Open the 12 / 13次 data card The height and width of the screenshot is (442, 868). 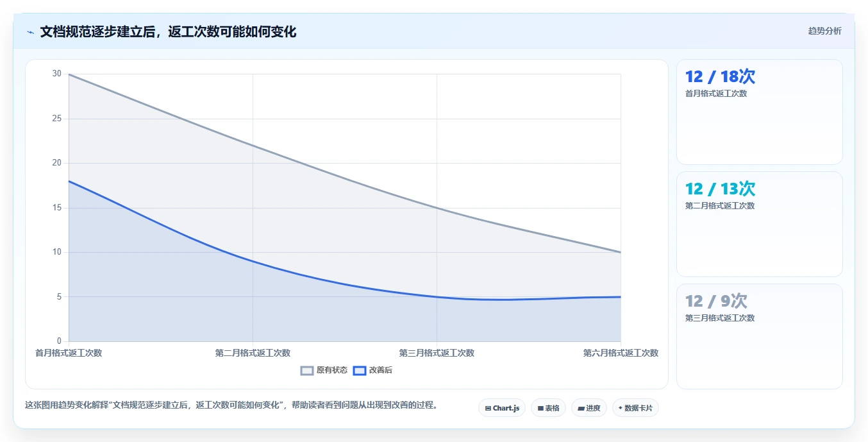(x=759, y=225)
